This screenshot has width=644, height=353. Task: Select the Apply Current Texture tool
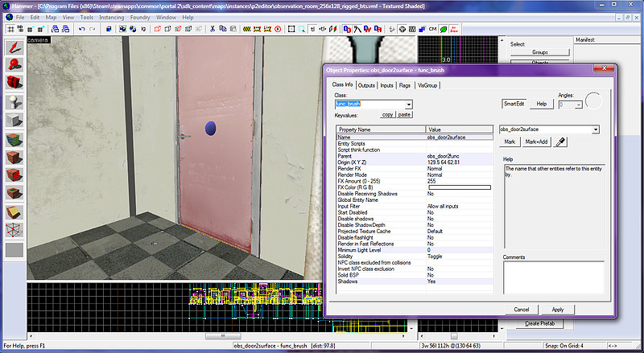point(14,158)
